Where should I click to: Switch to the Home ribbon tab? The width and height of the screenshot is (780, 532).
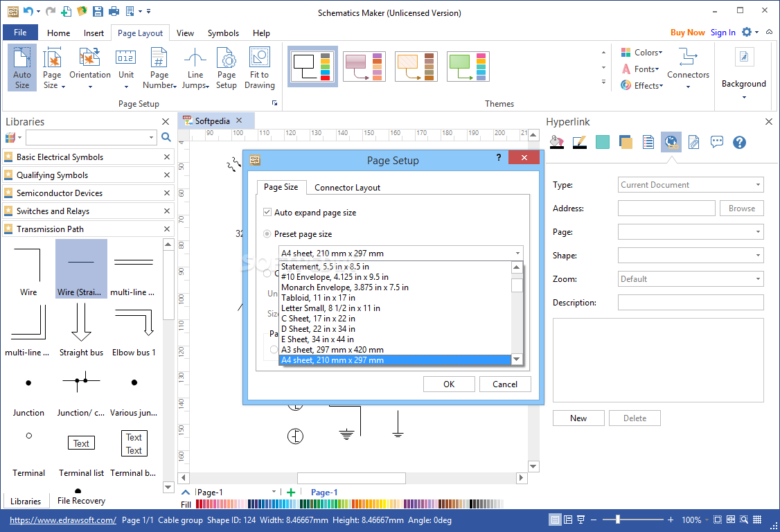point(59,33)
